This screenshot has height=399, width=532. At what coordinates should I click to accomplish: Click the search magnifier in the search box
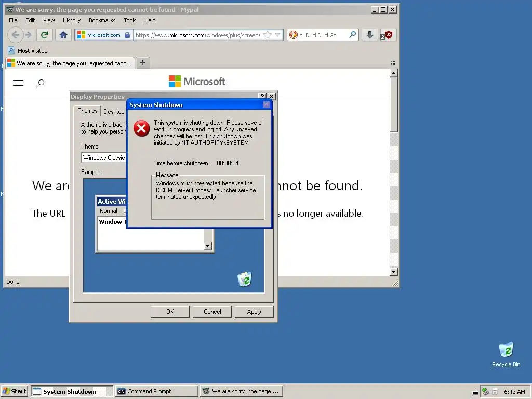(353, 35)
